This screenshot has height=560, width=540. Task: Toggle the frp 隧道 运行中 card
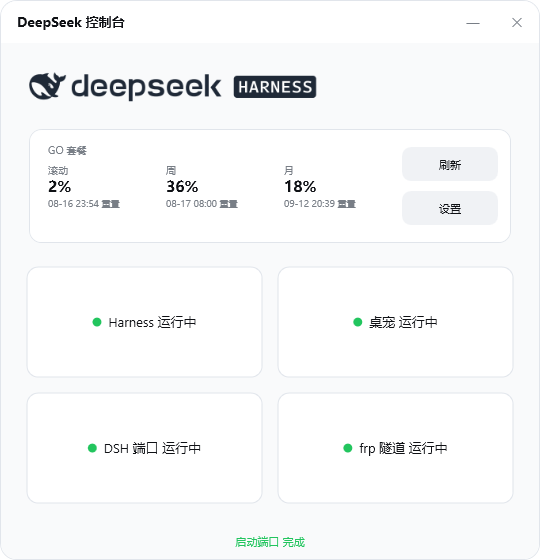click(x=395, y=448)
